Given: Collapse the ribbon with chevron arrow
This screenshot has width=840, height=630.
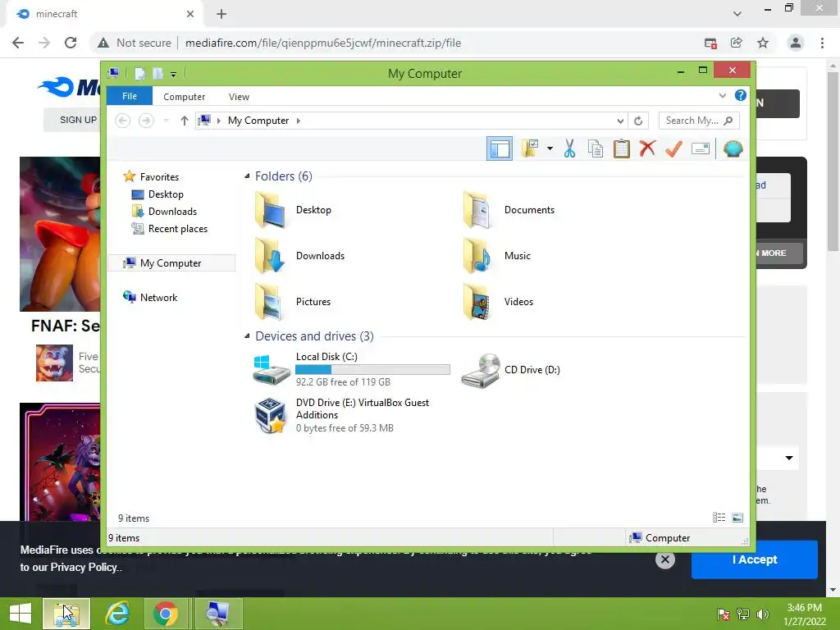Looking at the screenshot, I should (722, 95).
